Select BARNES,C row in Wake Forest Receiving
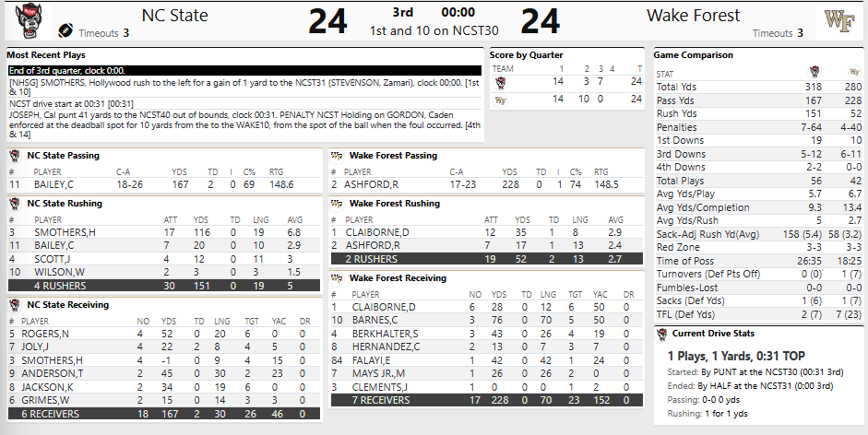The height and width of the screenshot is (435, 868). 487,320
